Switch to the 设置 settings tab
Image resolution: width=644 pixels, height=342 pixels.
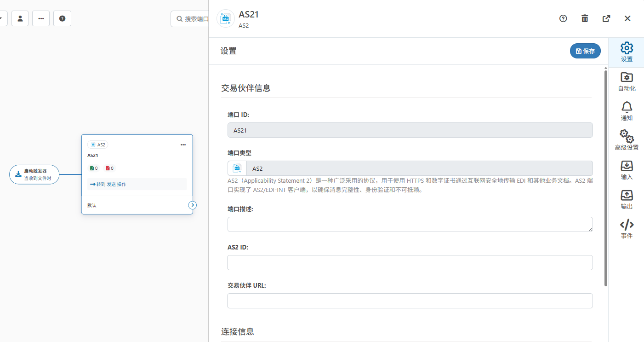[x=627, y=52]
